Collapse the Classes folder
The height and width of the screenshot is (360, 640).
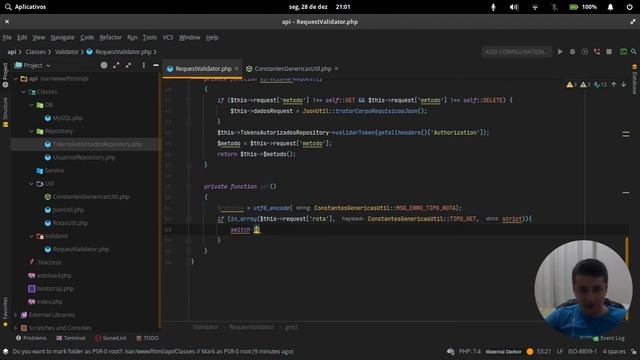pyautogui.click(x=24, y=92)
